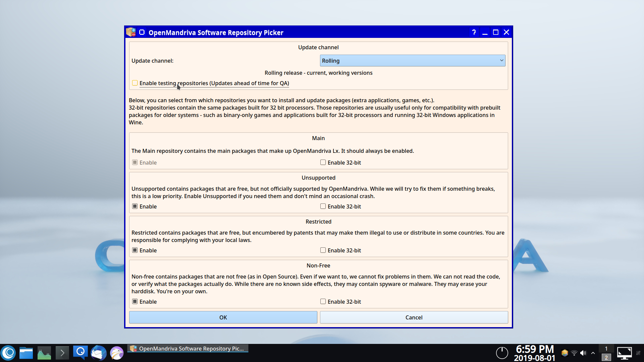The width and height of the screenshot is (644, 362).
Task: Open the Update channel Rolling dropdown
Action: [413, 61]
